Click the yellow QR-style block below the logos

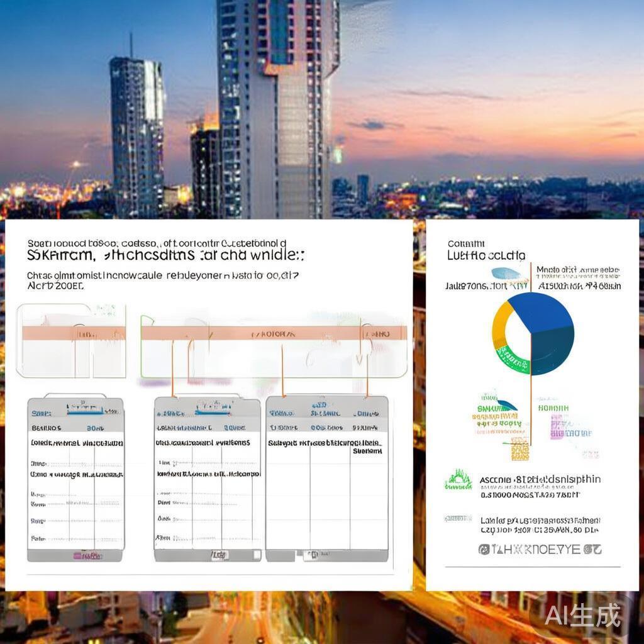coord(520,449)
